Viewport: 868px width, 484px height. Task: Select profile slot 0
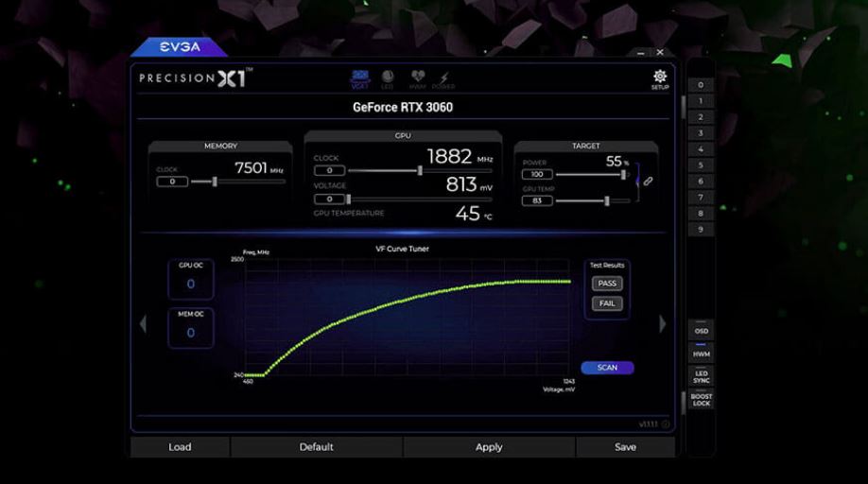pyautogui.click(x=701, y=85)
